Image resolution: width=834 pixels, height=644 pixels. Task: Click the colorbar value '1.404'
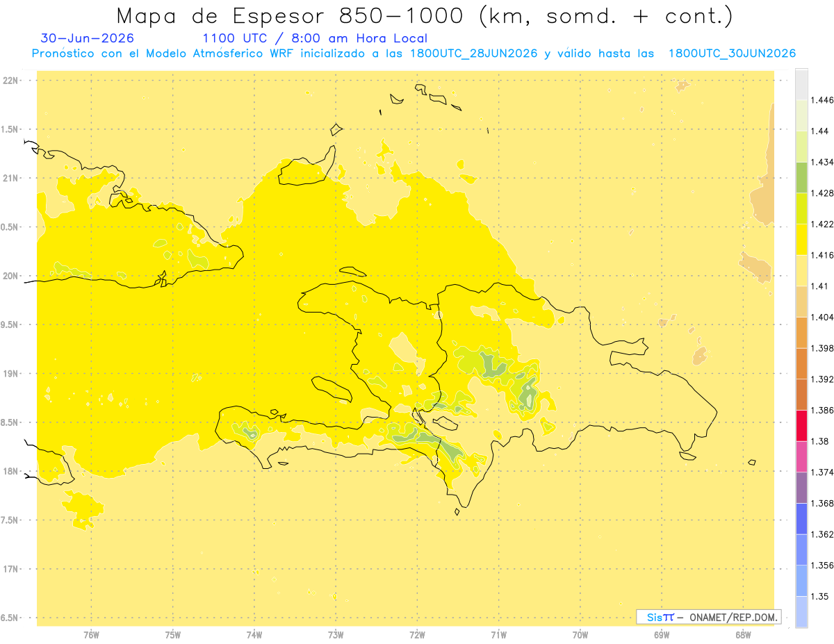coord(823,317)
